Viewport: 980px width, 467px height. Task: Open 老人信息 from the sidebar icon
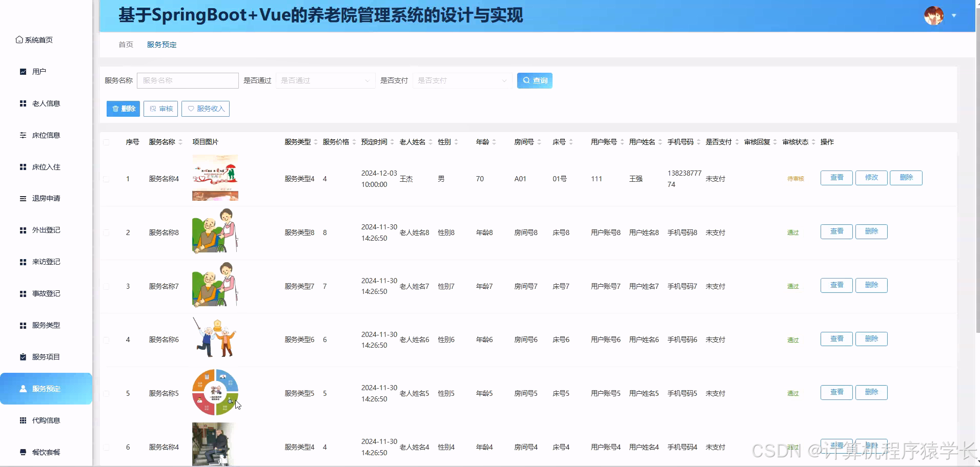point(22,103)
